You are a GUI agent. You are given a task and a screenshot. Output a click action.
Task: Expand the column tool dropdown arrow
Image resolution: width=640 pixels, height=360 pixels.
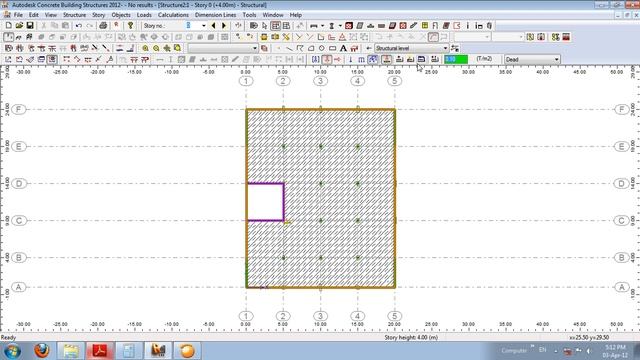[340, 26]
